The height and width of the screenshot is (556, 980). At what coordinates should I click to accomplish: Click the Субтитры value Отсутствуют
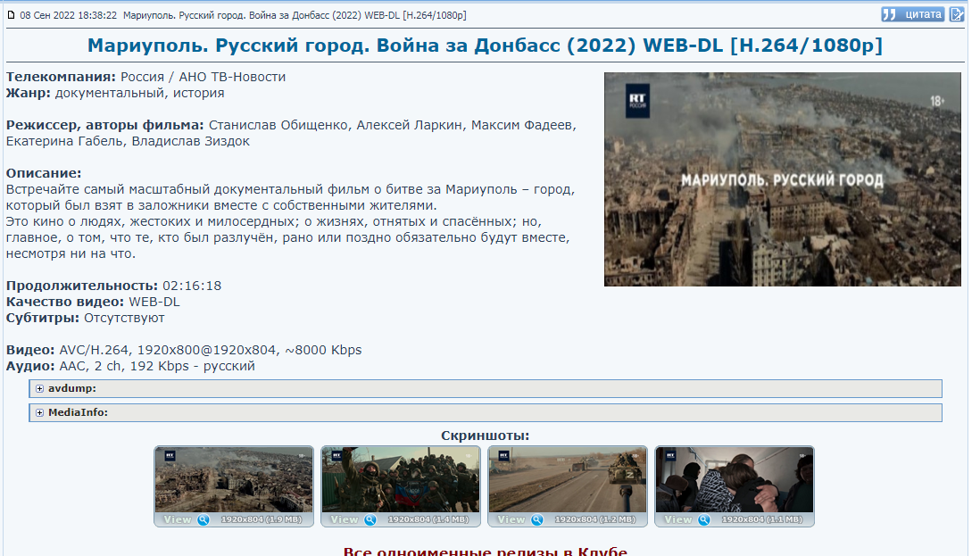click(x=124, y=318)
